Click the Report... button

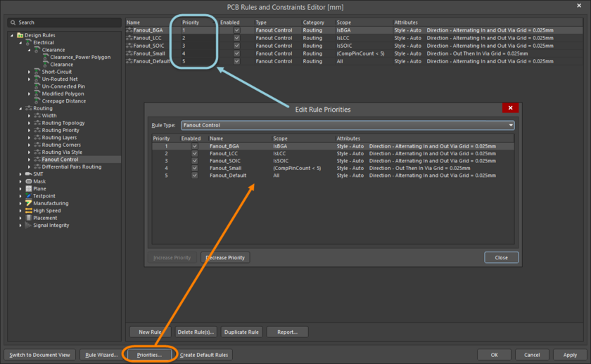(x=287, y=332)
